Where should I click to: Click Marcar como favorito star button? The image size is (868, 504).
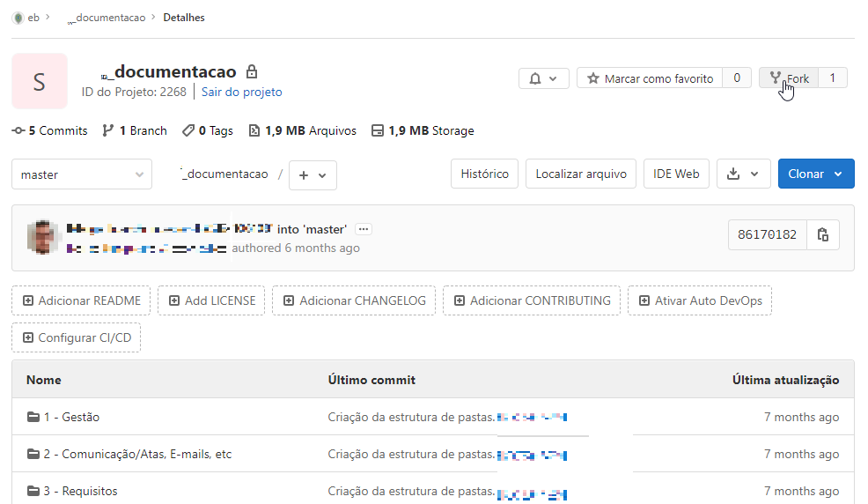(650, 78)
